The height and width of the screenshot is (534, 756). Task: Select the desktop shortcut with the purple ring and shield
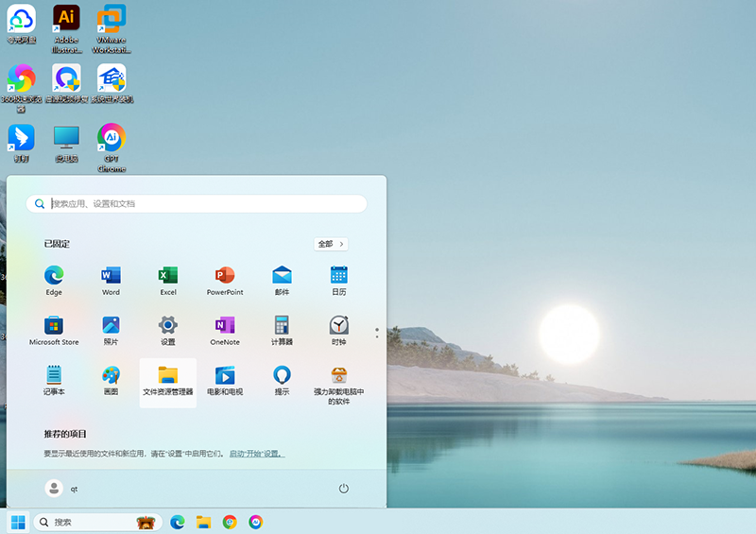point(66,83)
